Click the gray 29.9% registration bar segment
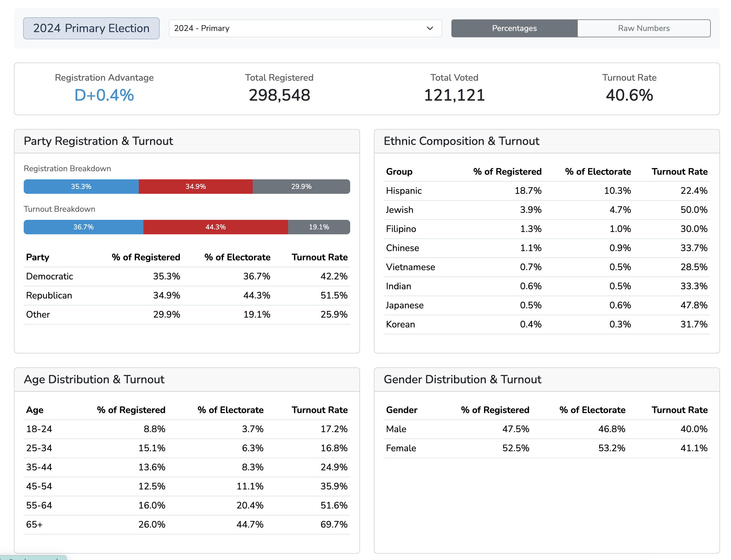 301,187
